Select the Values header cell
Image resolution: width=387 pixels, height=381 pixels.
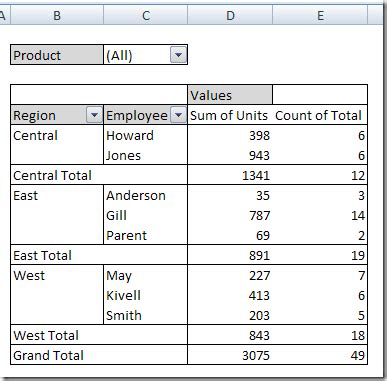click(x=230, y=95)
